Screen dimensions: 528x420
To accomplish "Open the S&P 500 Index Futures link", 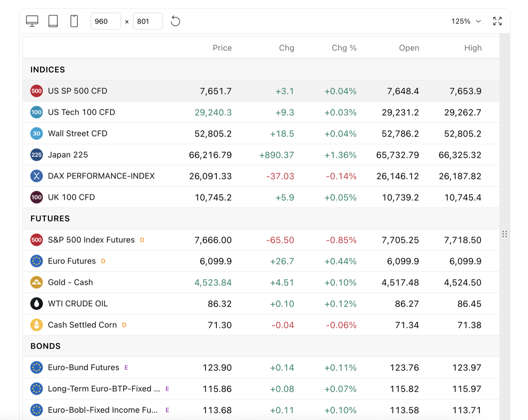I will [x=91, y=240].
